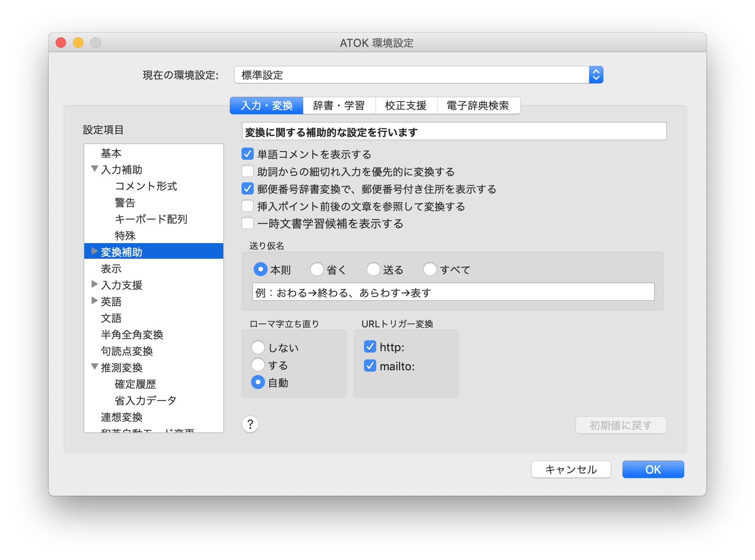The width and height of the screenshot is (755, 560).
Task: Enable 助詞からの細切れ入力を優先的に変換する checkbox
Action: coord(248,171)
